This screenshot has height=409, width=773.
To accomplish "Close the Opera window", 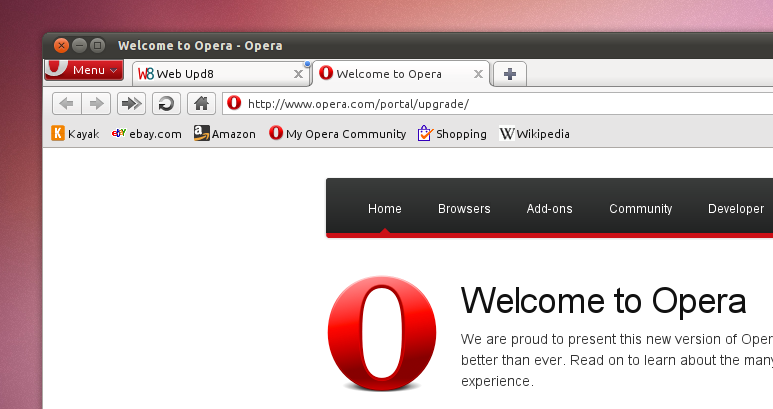I will tap(61, 45).
